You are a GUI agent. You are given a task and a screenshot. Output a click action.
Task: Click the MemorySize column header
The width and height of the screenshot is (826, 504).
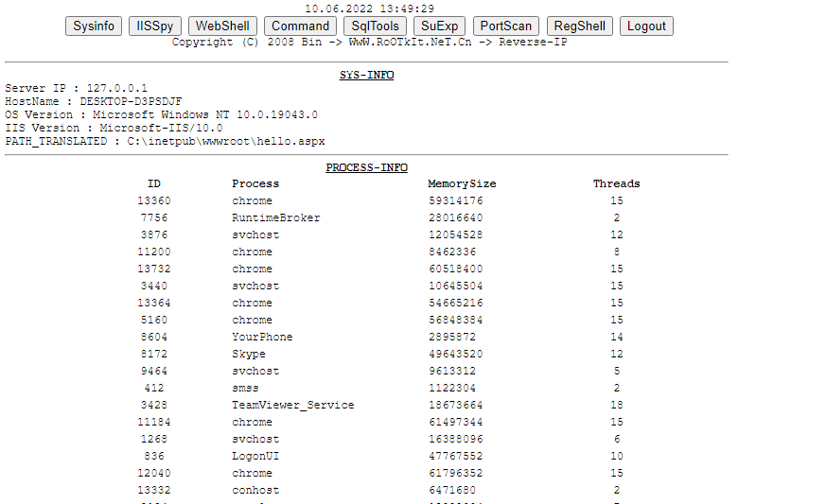[x=462, y=183]
